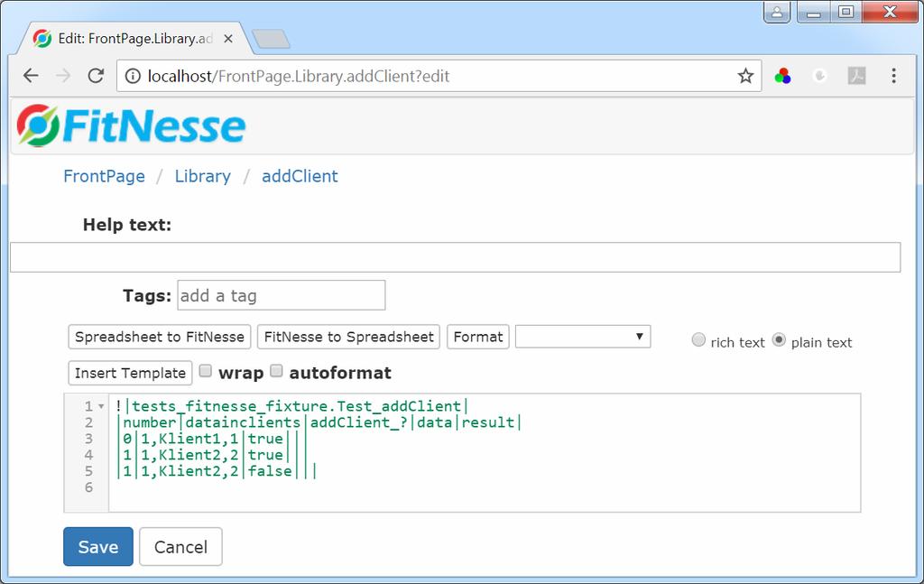Select the plain text radio button
924x584 pixels.
coord(779,339)
